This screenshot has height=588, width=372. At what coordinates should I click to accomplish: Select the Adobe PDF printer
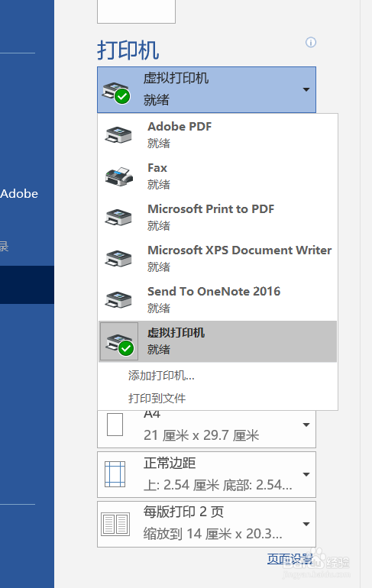218,135
